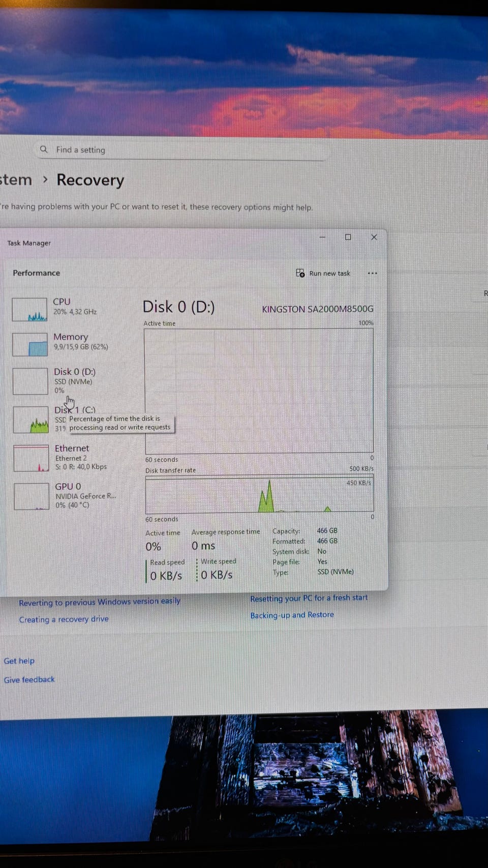Open the Disk 1 (C:) graph thumbnail
Viewport: 488px width, 868px height.
[30, 420]
